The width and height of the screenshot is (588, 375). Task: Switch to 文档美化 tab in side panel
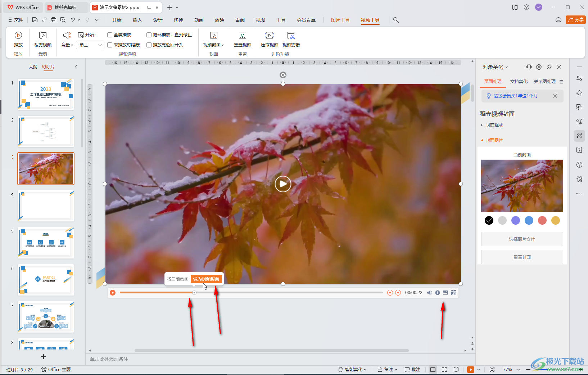pyautogui.click(x=519, y=82)
